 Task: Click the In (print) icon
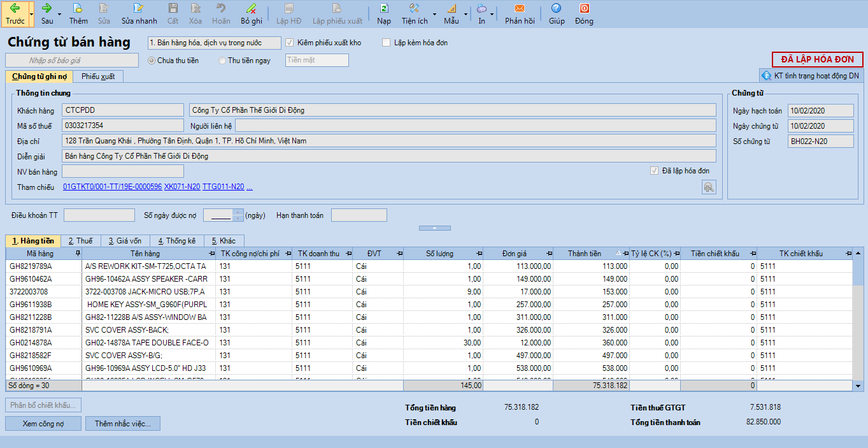(482, 13)
